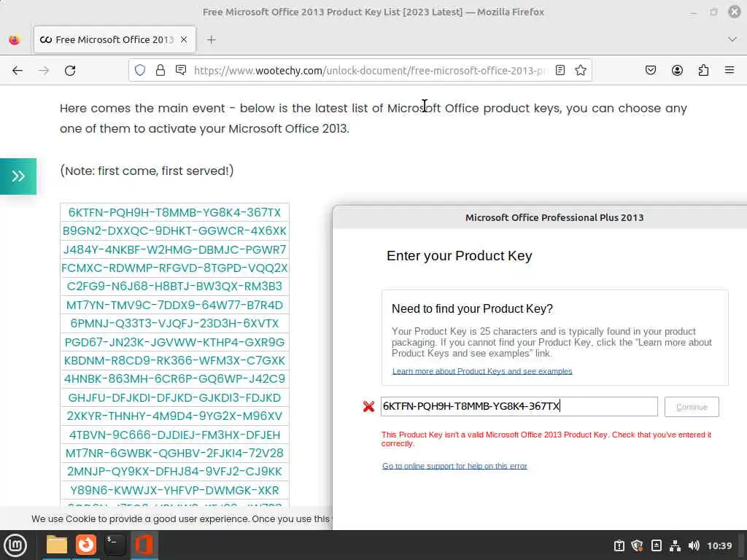
Task: Expand the teal sidebar double-arrow panel
Action: tap(18, 176)
